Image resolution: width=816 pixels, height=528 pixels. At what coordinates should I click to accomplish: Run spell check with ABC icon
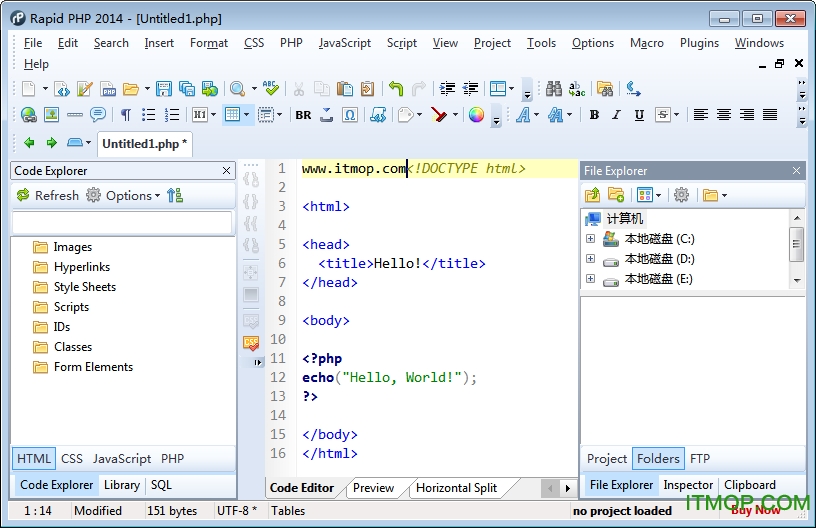(x=271, y=88)
